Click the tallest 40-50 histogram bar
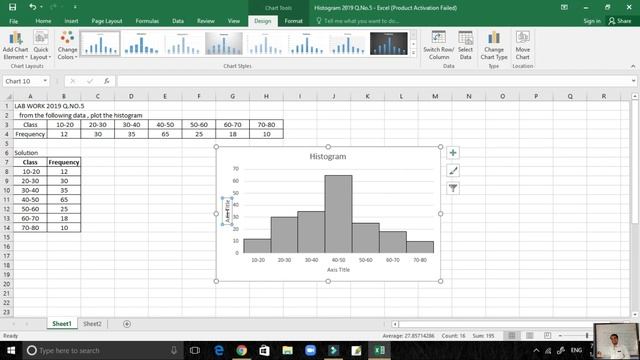The width and height of the screenshot is (640, 360). point(338,214)
